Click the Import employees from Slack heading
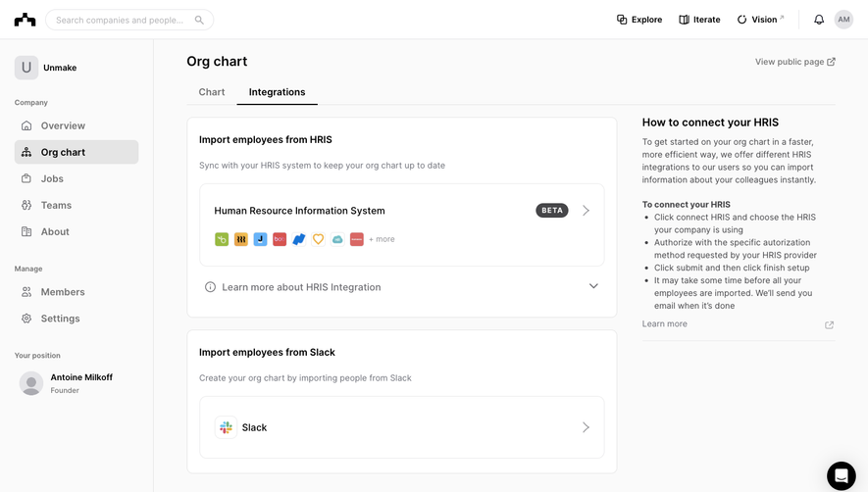The width and height of the screenshot is (868, 492). (x=268, y=352)
